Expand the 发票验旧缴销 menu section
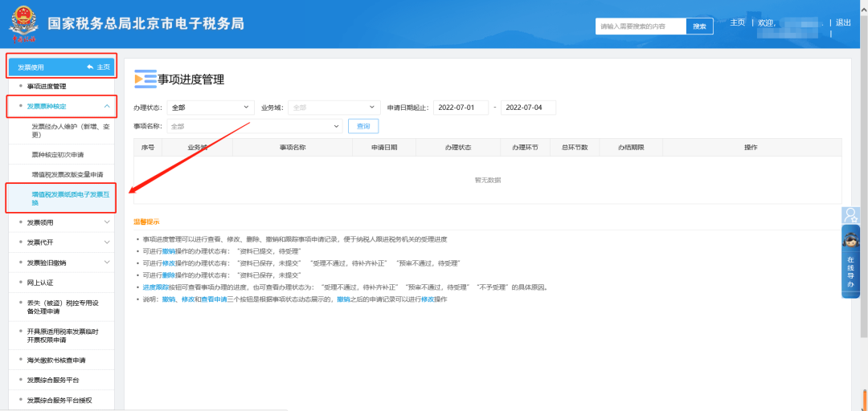 (107, 262)
